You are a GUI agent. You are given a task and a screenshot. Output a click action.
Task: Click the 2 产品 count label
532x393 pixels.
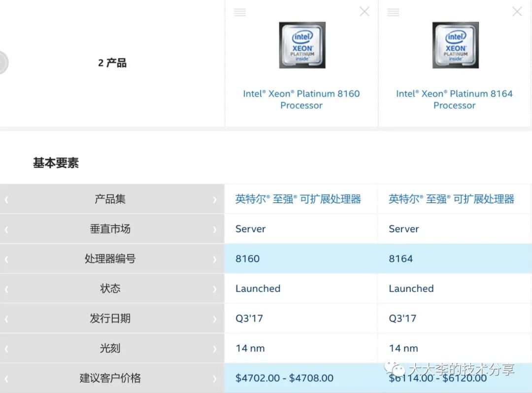(112, 63)
